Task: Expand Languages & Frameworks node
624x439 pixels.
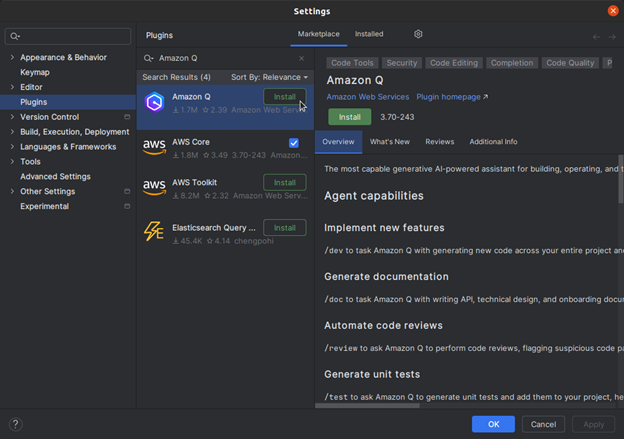Action: [12, 147]
